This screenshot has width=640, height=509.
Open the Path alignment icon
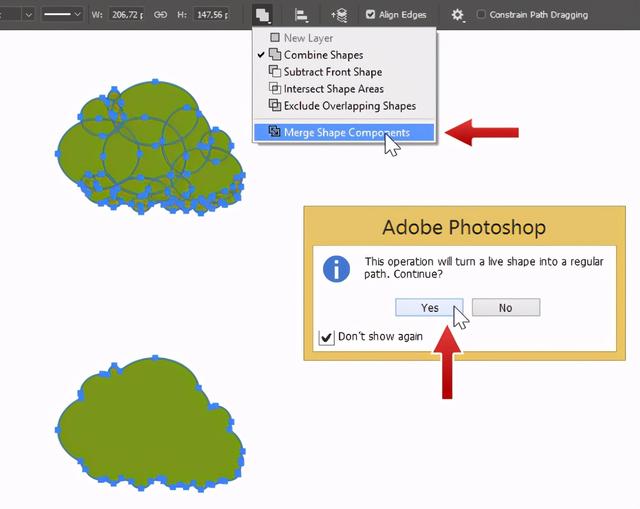coord(301,16)
